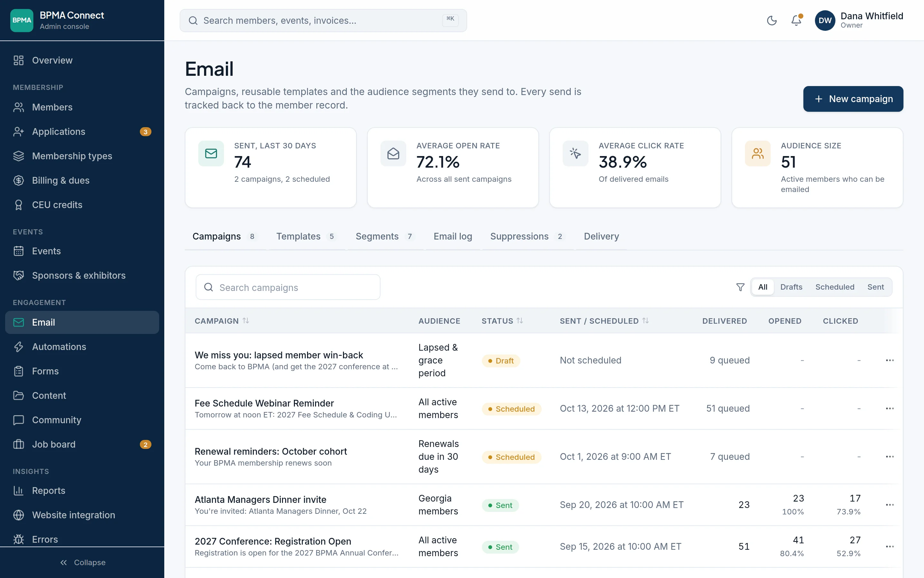
Task: Click the New campaign button
Action: pyautogui.click(x=853, y=99)
